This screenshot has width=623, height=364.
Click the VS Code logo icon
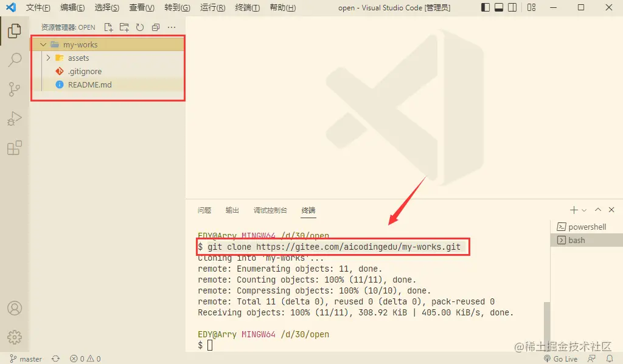(x=11, y=7)
